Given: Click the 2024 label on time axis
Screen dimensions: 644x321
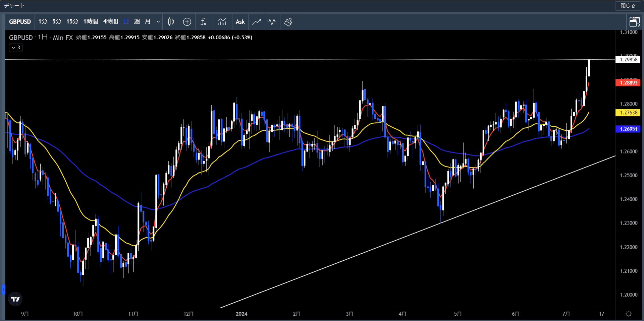Looking at the screenshot, I should pyautogui.click(x=241, y=314).
